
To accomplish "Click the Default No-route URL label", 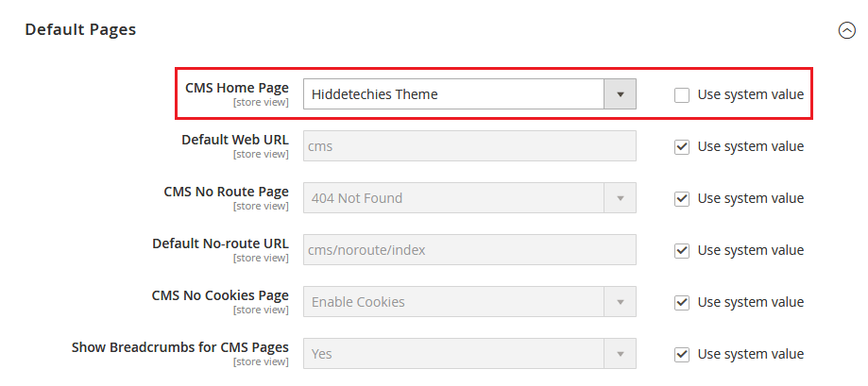I will coord(220,243).
